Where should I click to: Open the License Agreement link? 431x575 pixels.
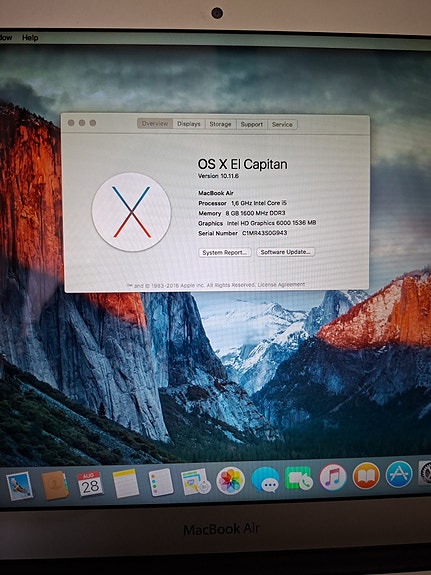coord(281,285)
